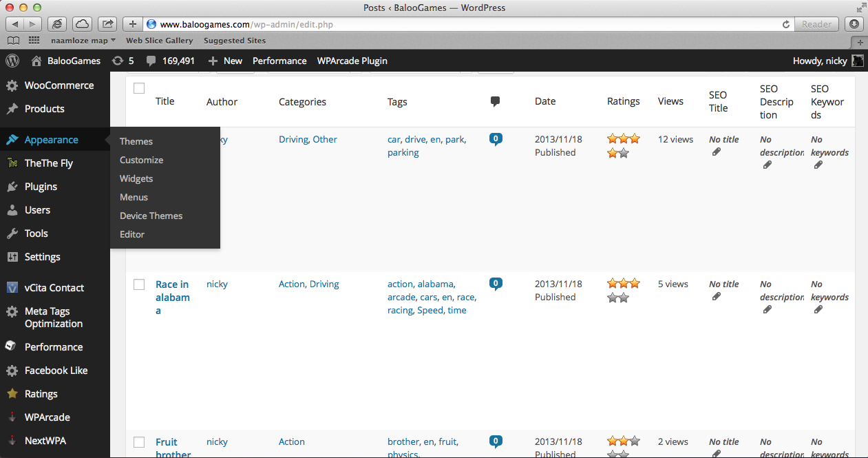Open comment count bubble for Race in alabama
868x458 pixels.
click(x=496, y=284)
